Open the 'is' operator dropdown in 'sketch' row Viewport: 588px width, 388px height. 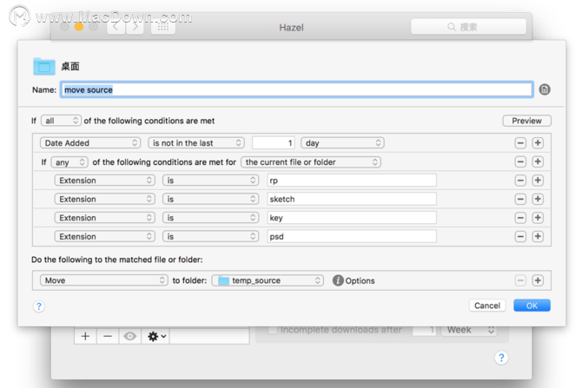coord(210,199)
